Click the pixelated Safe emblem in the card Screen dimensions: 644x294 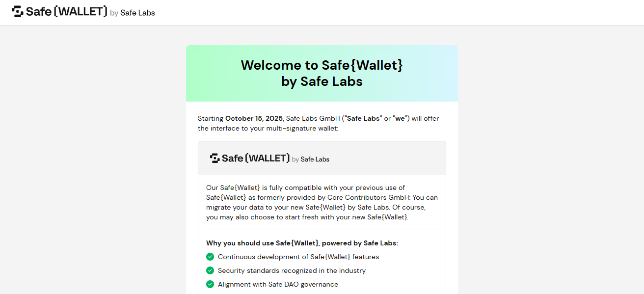click(215, 158)
